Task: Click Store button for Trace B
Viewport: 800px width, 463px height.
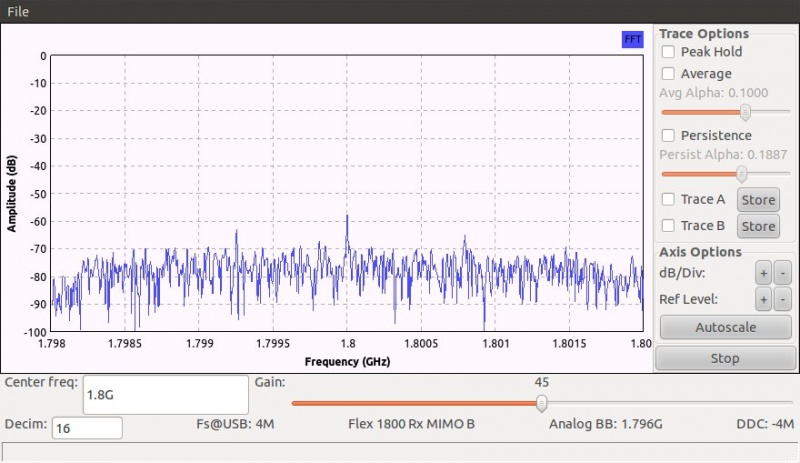Action: pos(758,226)
